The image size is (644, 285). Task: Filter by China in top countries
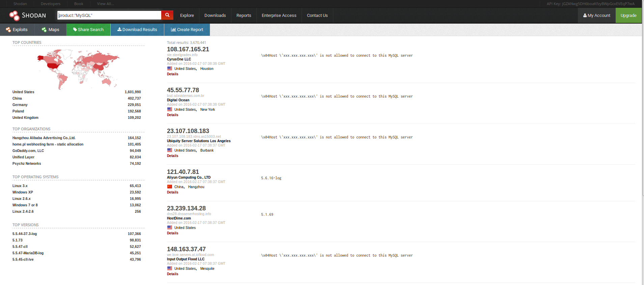pos(17,98)
